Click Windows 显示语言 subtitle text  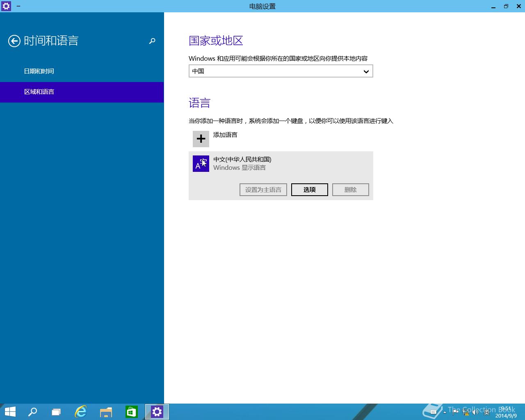(240, 168)
